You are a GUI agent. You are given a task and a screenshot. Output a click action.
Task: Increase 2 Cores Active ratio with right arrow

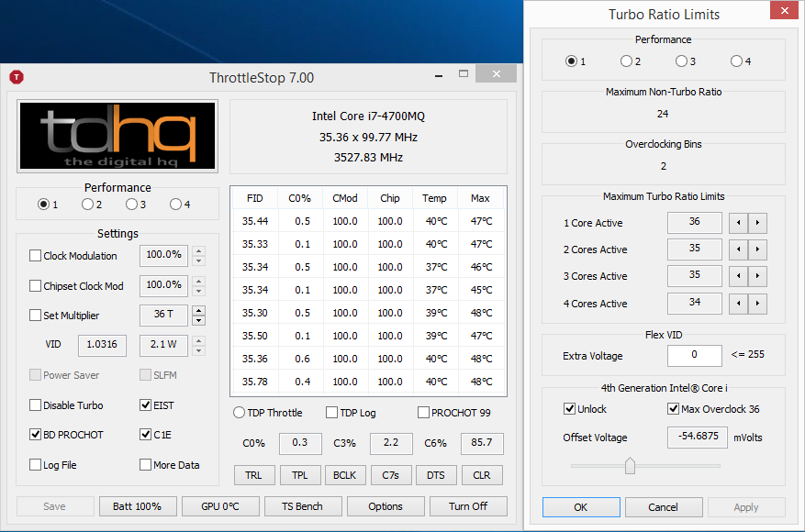[758, 249]
